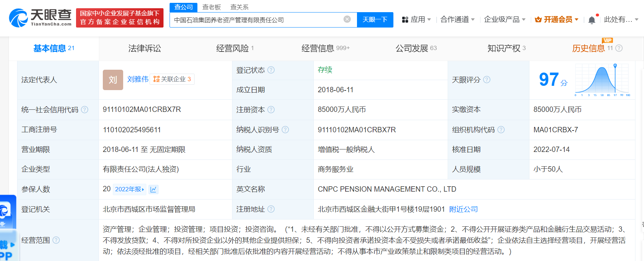Image resolution: width=644 pixels, height=261 pixels.
Task: Click the organization code MA01CRBX-7
Action: [555, 130]
